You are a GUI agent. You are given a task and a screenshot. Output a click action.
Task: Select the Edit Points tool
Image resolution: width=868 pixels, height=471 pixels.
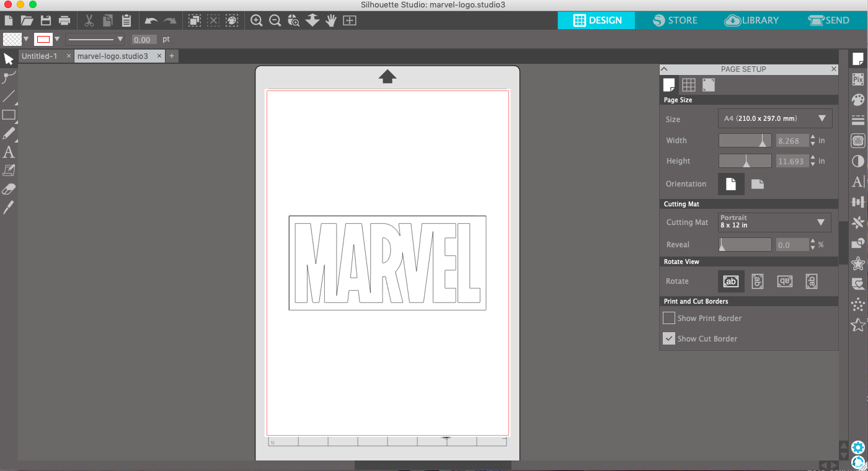pyautogui.click(x=9, y=77)
